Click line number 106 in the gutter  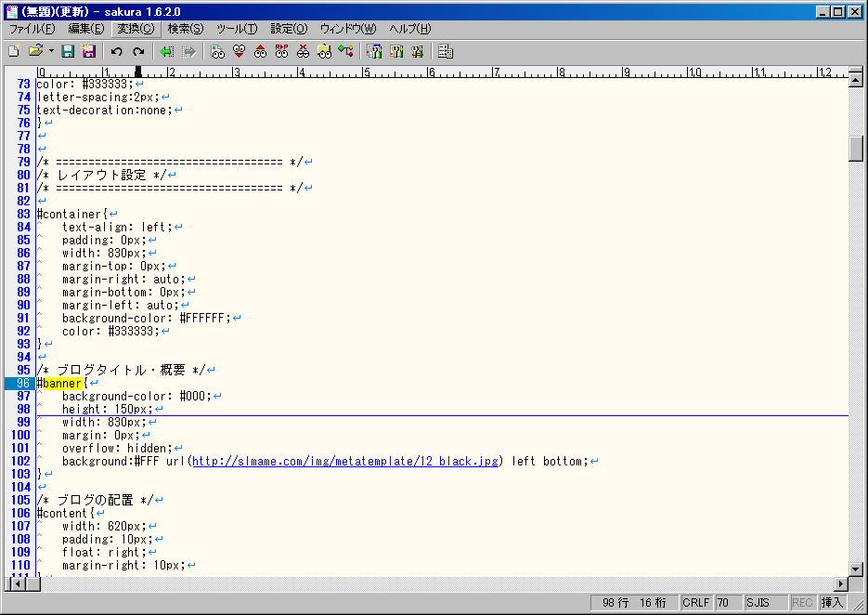click(20, 513)
